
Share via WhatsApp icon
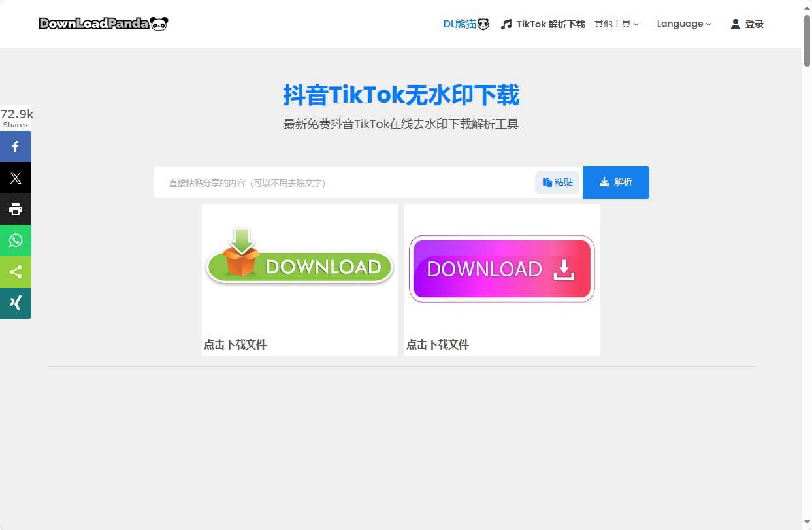(16, 240)
